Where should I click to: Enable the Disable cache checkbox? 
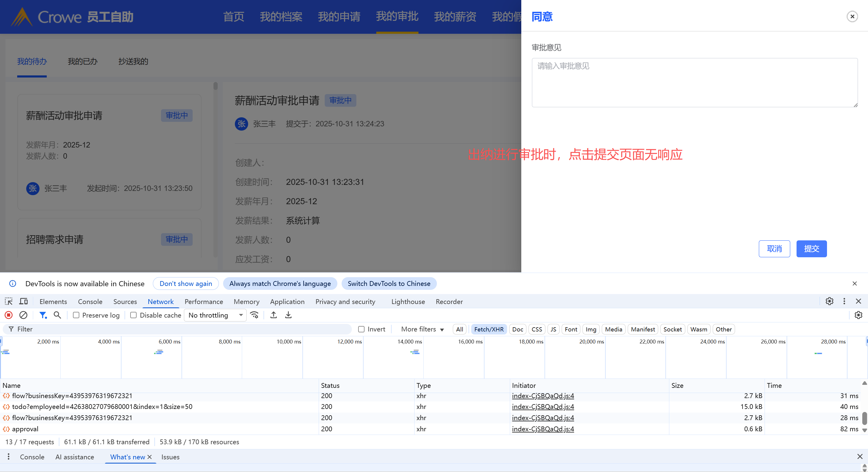[x=134, y=315]
